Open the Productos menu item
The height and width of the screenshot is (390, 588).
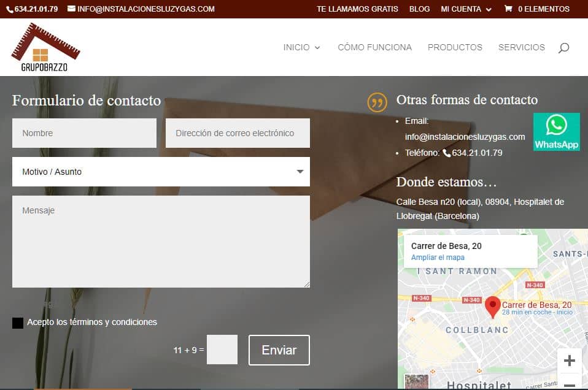[x=455, y=47]
